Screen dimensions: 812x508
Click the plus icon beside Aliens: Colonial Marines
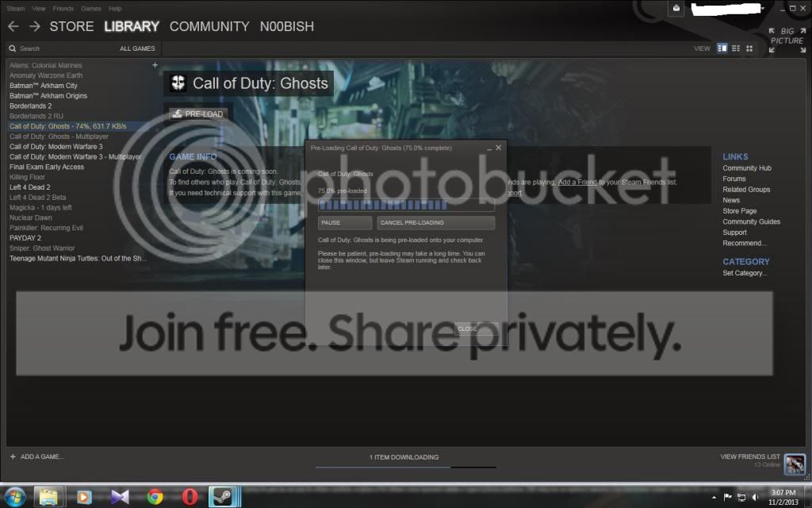[155, 65]
